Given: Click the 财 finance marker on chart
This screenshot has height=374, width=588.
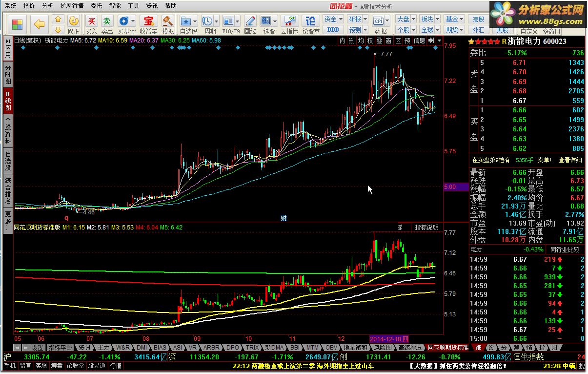Looking at the screenshot, I should 284,218.
